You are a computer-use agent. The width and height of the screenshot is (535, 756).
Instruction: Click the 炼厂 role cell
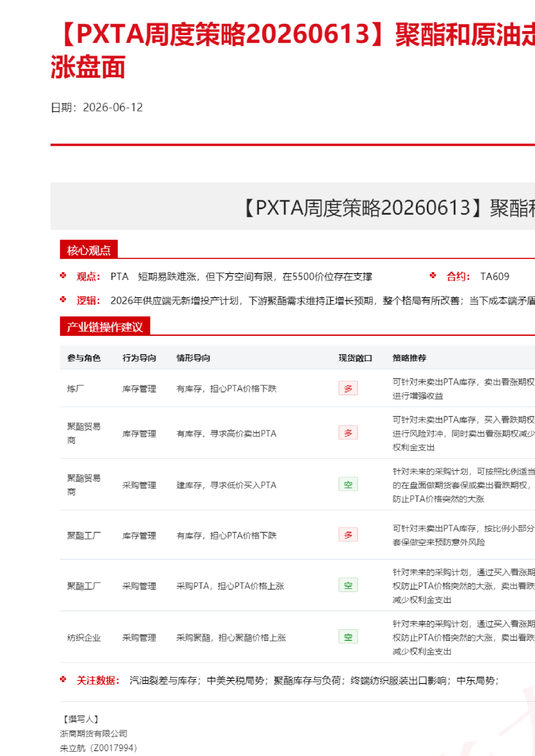[x=75, y=389]
